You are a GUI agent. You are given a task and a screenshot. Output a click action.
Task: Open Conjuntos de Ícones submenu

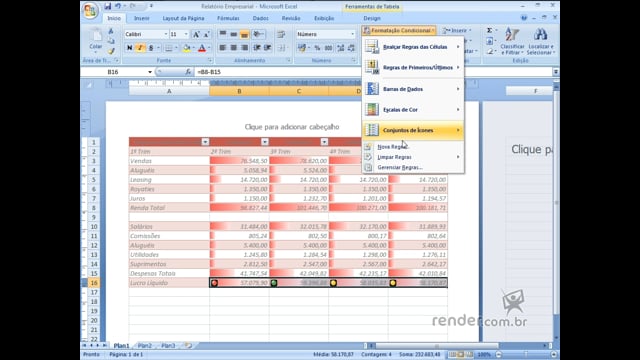pos(413,130)
